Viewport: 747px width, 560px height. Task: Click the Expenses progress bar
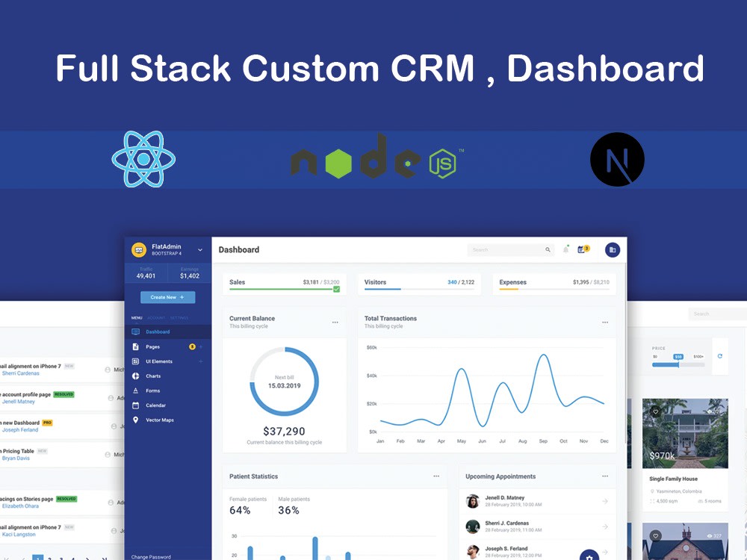tap(554, 289)
